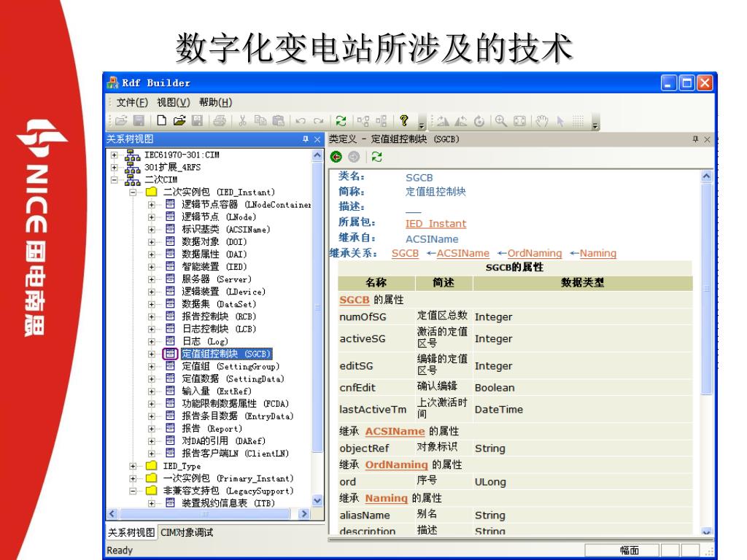747x560 pixels.
Task: Follow the OrdNaming link in inheritance chain
Action: 535,253
